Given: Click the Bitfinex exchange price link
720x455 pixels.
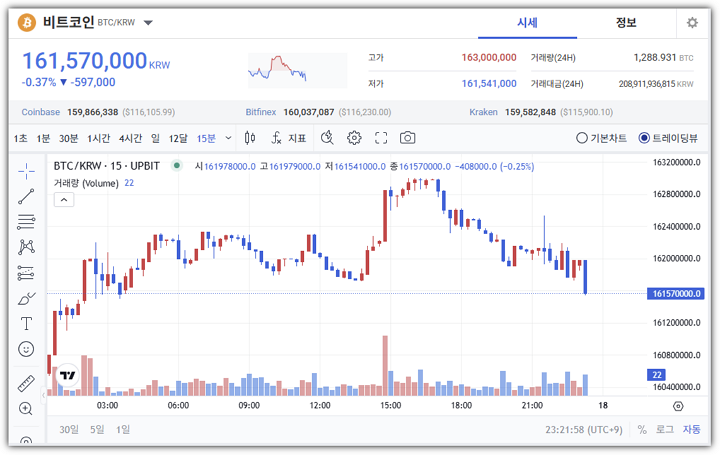Looking at the screenshot, I should (318, 112).
